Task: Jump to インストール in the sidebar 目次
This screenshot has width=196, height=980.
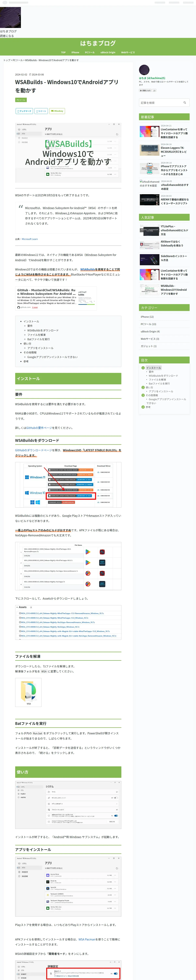Action: coord(154,368)
